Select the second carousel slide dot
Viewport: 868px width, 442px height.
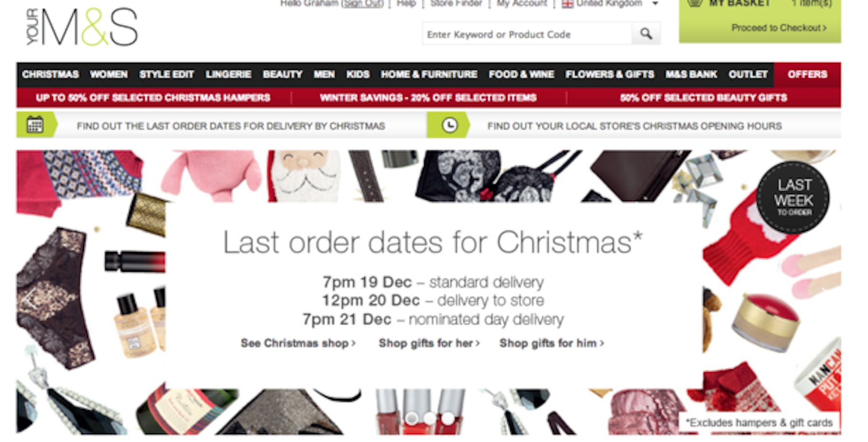(x=429, y=418)
